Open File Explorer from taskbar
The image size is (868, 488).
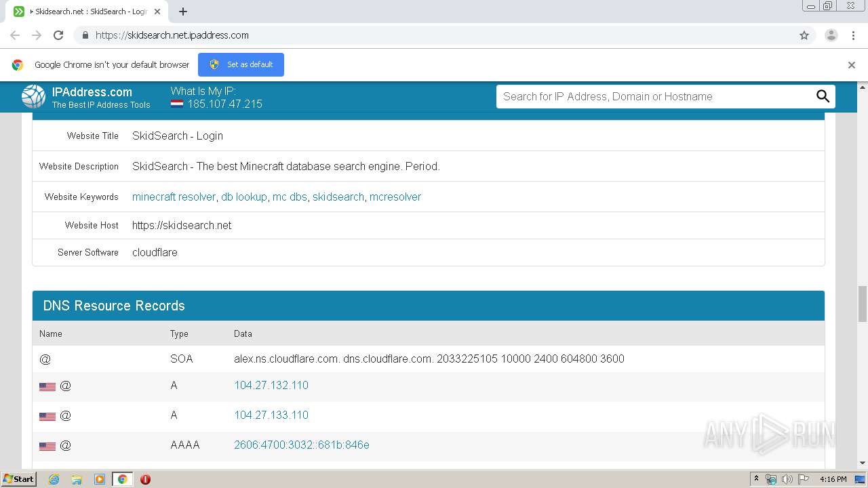[x=77, y=479]
